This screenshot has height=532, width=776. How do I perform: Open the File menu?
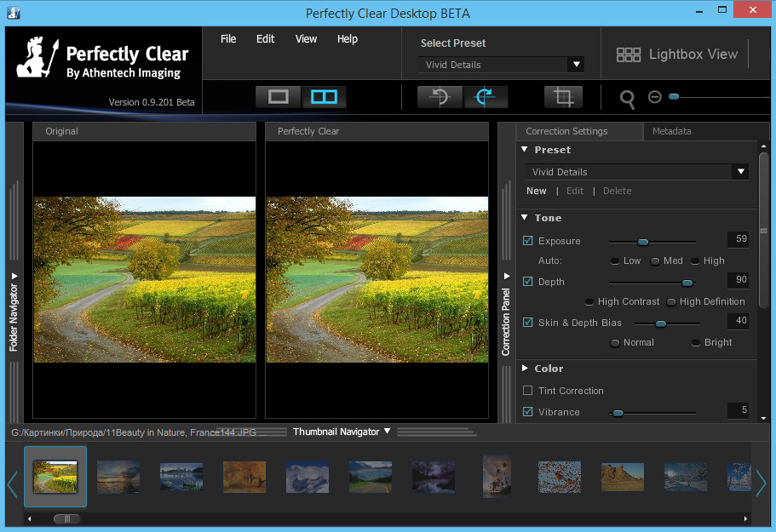(228, 39)
